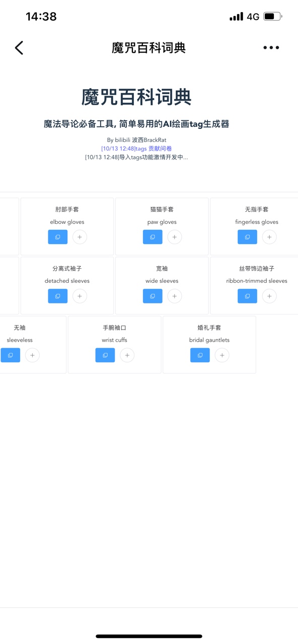Go back using the left chevron arrow
The image size is (298, 644).
click(x=19, y=48)
